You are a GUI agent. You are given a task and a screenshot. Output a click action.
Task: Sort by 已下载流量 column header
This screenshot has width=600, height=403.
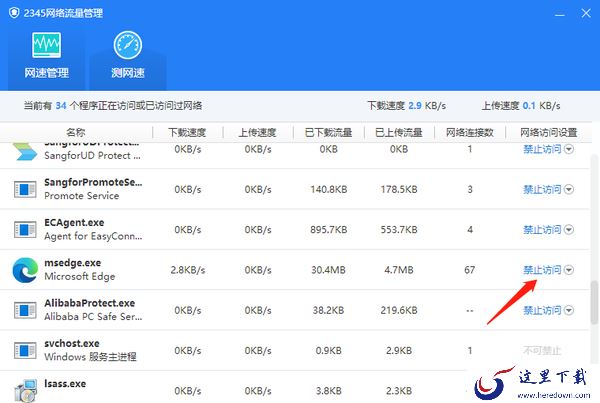pyautogui.click(x=329, y=132)
